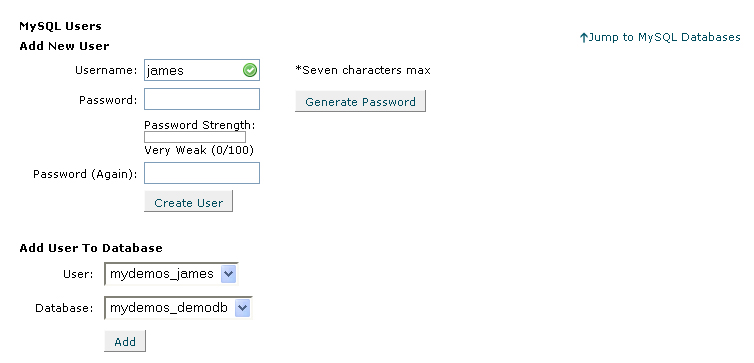Screen dimensions: 754x363
Task: Click Add button under Database selector
Action: click(x=125, y=341)
